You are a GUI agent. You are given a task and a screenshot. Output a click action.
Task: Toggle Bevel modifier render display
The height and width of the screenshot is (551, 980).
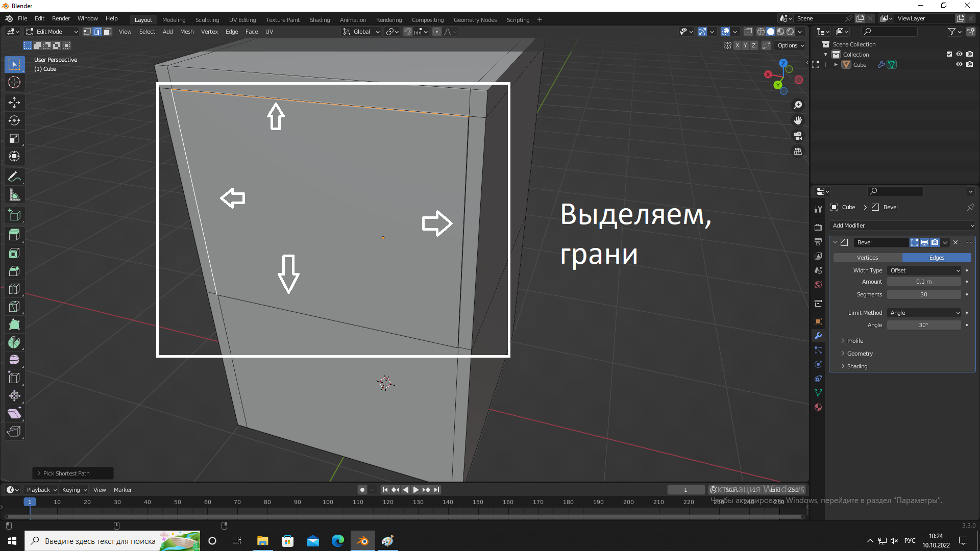pos(935,242)
